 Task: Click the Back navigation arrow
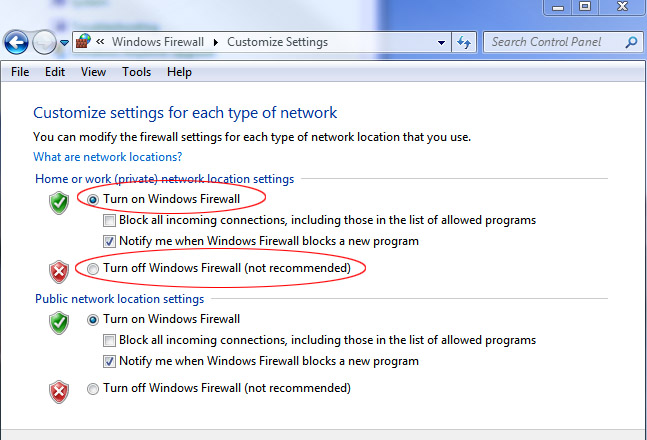tap(17, 43)
